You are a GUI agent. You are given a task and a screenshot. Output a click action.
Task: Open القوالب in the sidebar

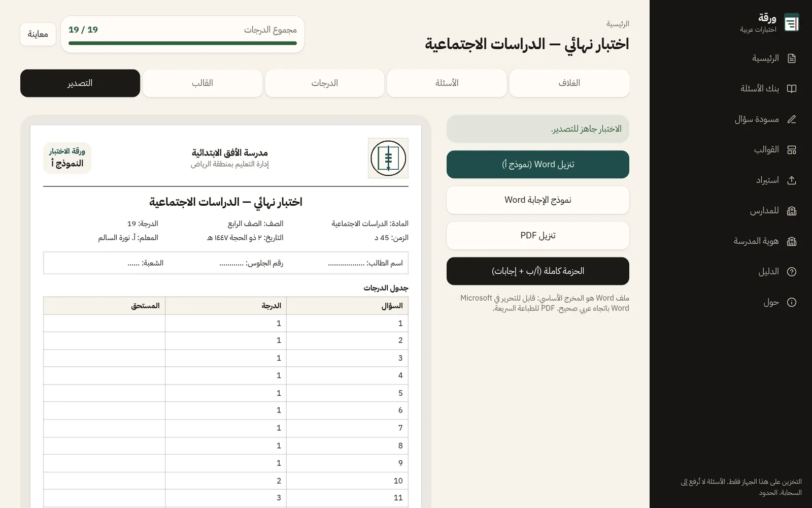(731, 150)
